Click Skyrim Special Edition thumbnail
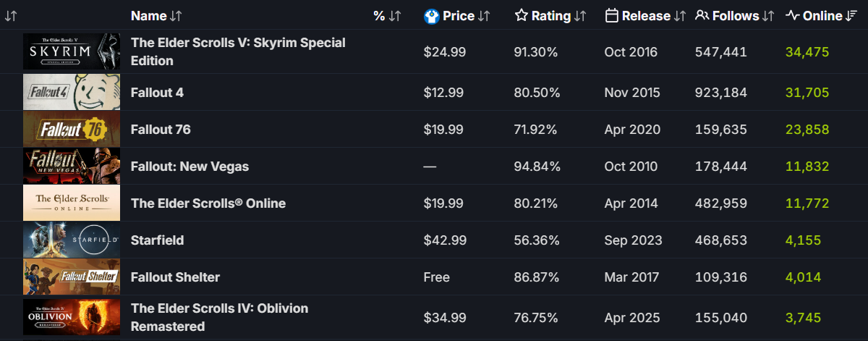Viewport: 868px width, 341px height. pyautogui.click(x=72, y=51)
